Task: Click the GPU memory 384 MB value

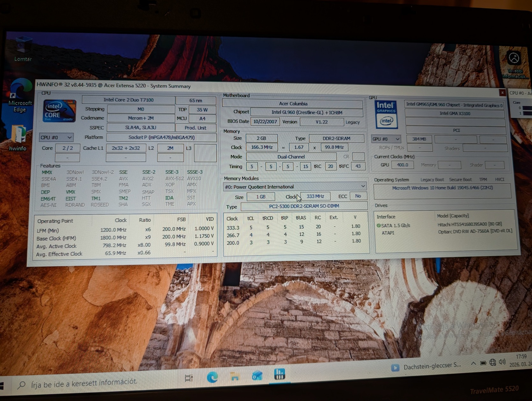Action: 419,139
